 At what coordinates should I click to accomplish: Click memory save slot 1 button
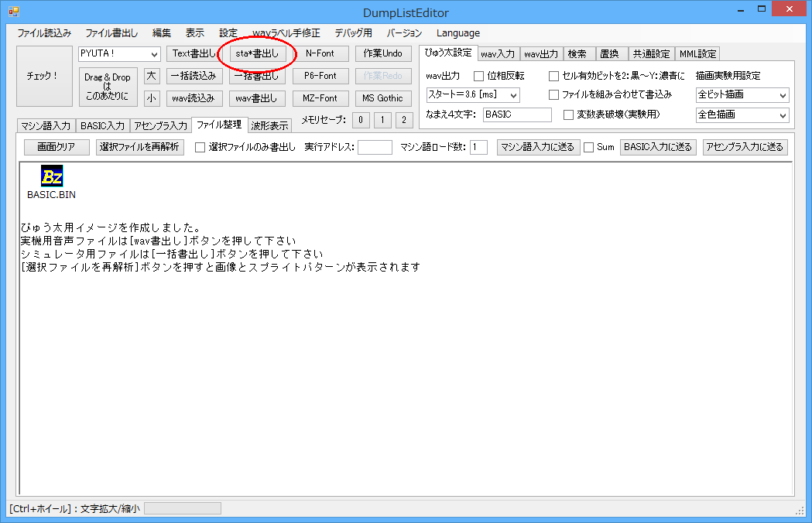point(382,120)
